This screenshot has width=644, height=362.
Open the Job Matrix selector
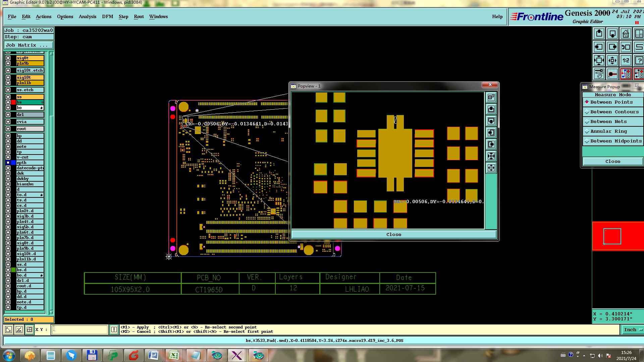coord(29,45)
